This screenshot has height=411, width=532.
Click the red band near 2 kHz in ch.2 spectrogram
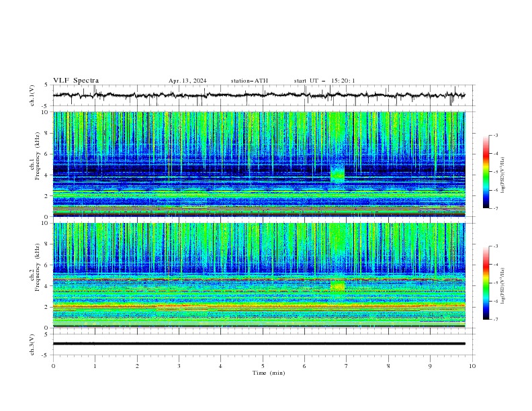pyautogui.click(x=259, y=306)
